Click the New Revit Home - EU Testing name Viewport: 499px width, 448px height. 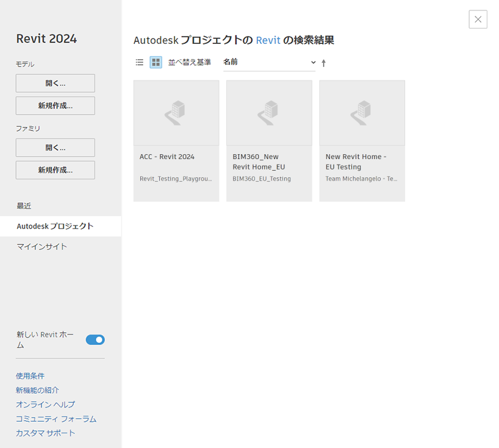point(356,162)
